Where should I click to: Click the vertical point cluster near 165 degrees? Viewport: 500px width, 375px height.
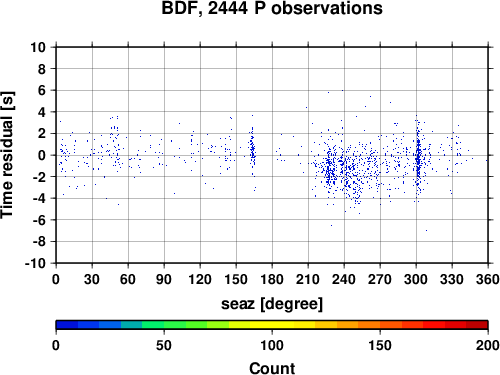[x=253, y=150]
